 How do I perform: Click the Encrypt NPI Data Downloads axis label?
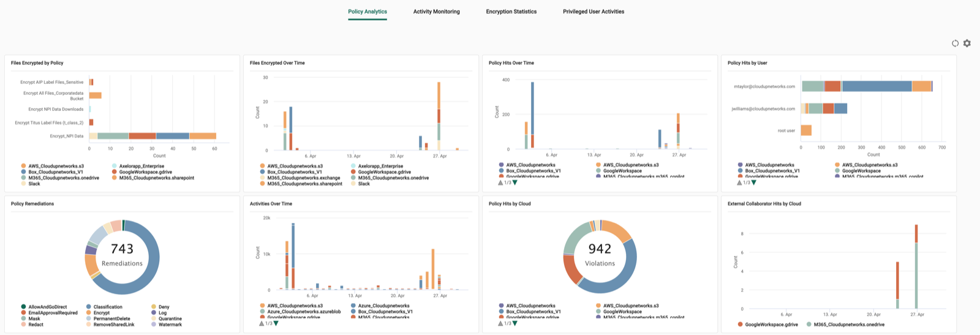click(x=56, y=109)
